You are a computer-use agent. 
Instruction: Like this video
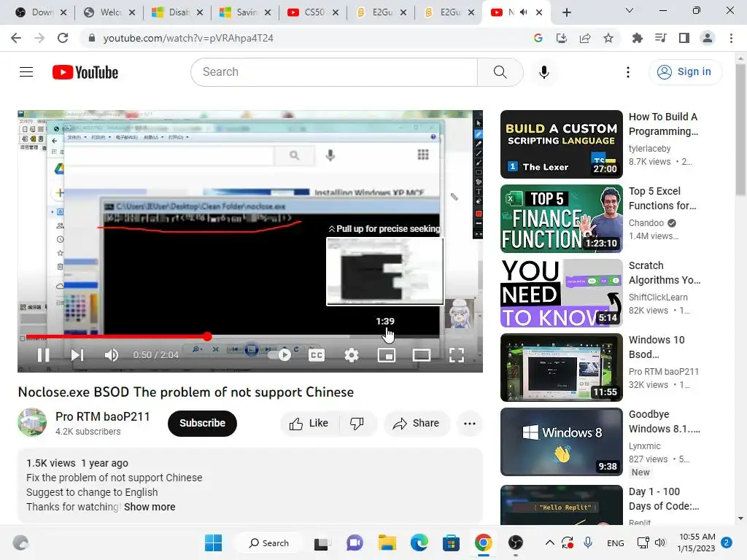pos(309,424)
